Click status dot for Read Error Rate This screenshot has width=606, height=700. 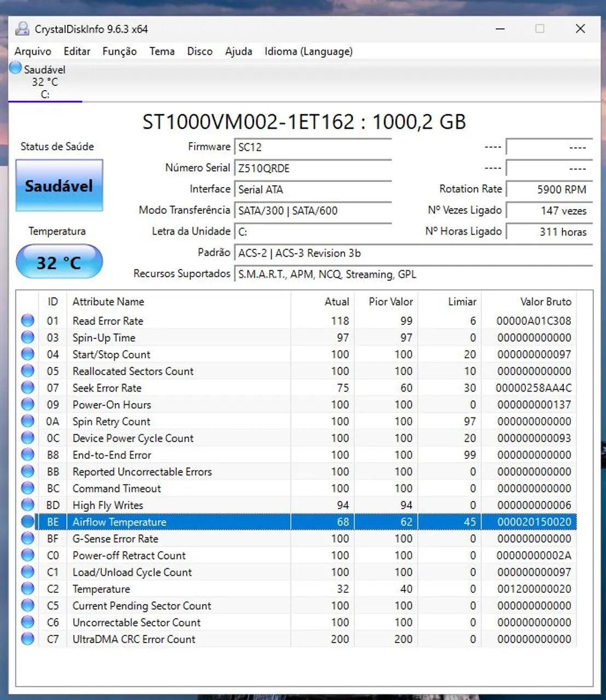click(x=27, y=320)
